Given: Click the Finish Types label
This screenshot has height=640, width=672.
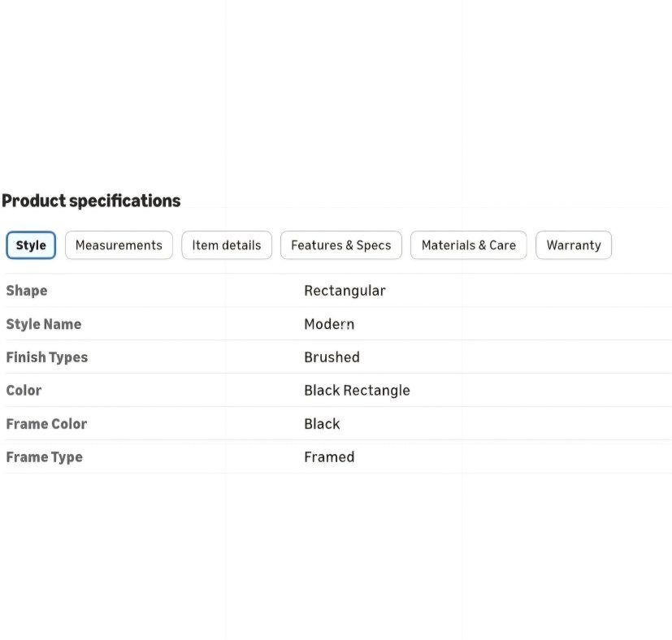Looking at the screenshot, I should tap(46, 357).
